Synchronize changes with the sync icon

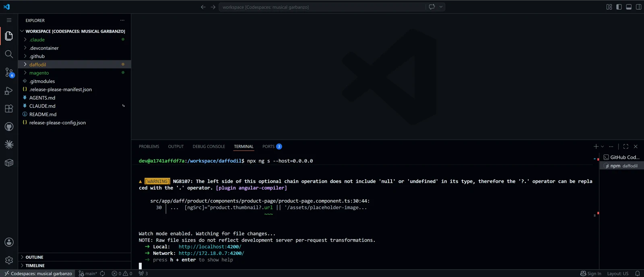click(x=103, y=273)
